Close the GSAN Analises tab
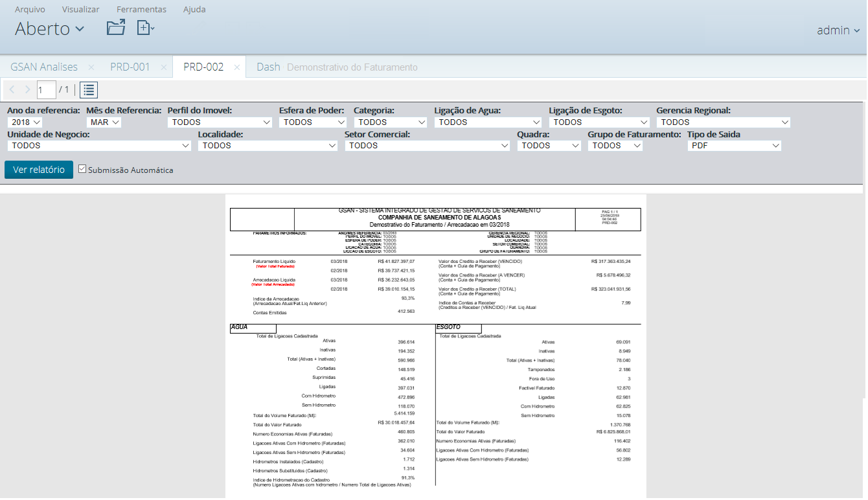 91,67
